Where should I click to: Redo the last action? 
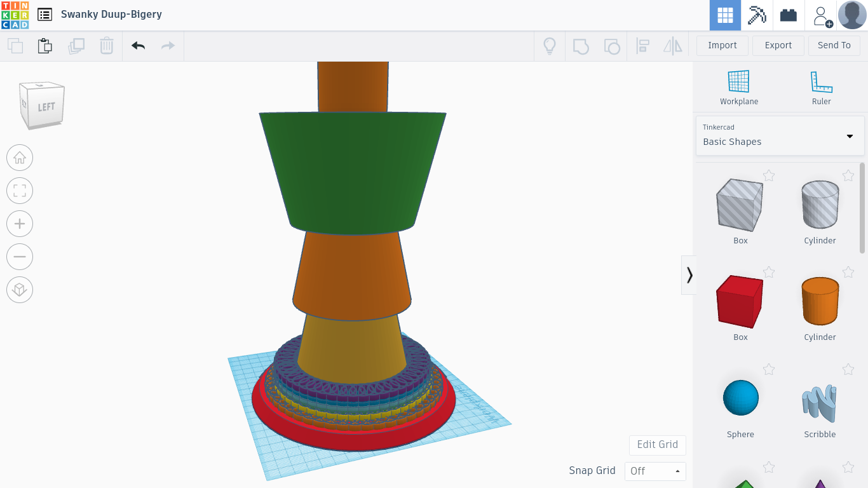(168, 46)
